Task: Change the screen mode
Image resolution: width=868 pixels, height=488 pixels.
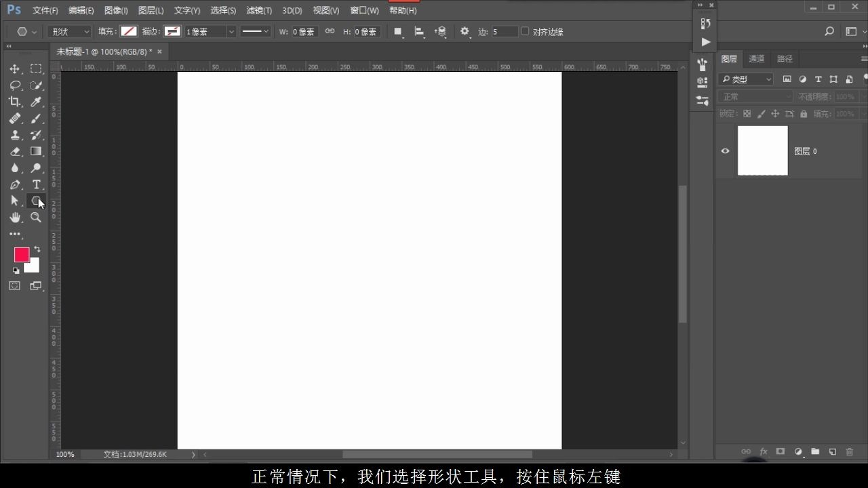Action: [36, 286]
